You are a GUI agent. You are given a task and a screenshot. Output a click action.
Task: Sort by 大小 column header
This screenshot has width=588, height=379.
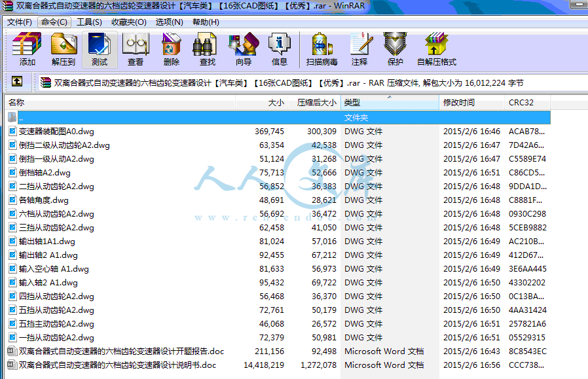point(262,102)
